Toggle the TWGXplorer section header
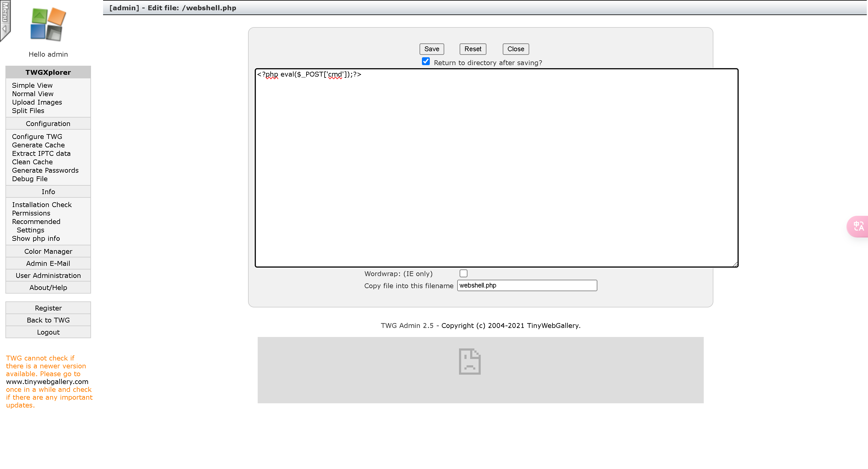Viewport: 868px width, 469px height. pos(48,72)
